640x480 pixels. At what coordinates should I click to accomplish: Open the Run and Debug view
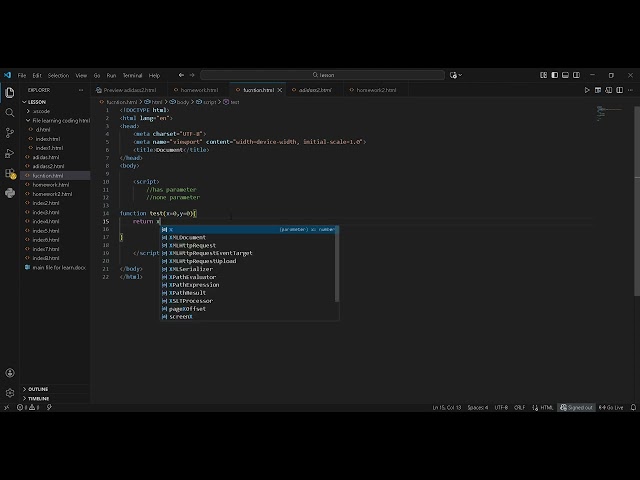tap(10, 153)
